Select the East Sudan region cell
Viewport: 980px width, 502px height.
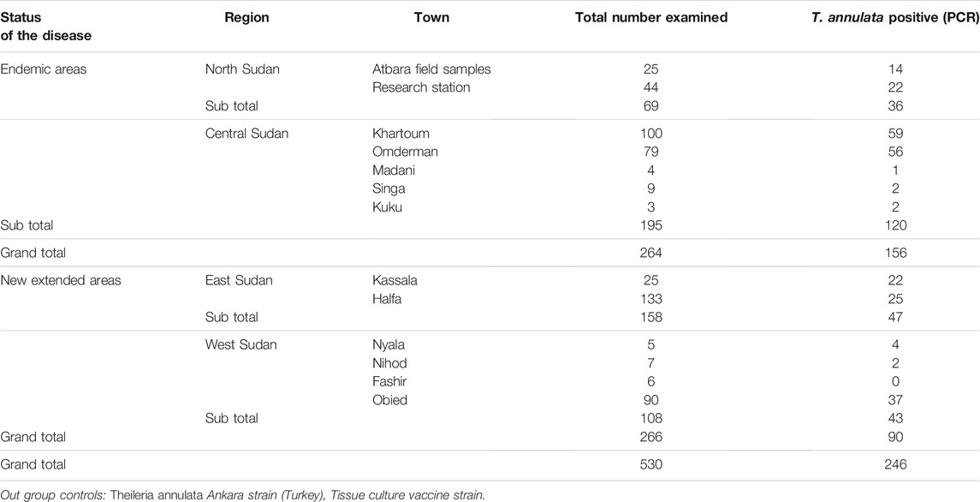click(x=239, y=281)
